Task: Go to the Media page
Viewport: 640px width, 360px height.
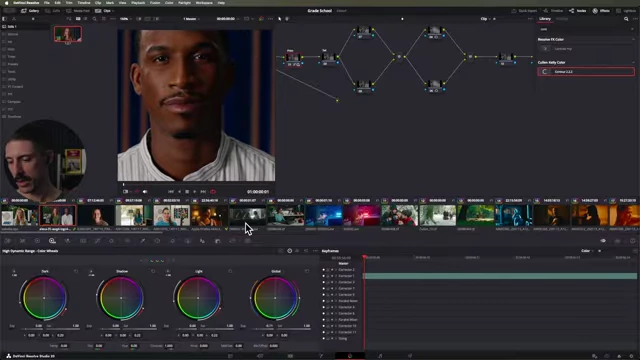Action: tap(230, 356)
